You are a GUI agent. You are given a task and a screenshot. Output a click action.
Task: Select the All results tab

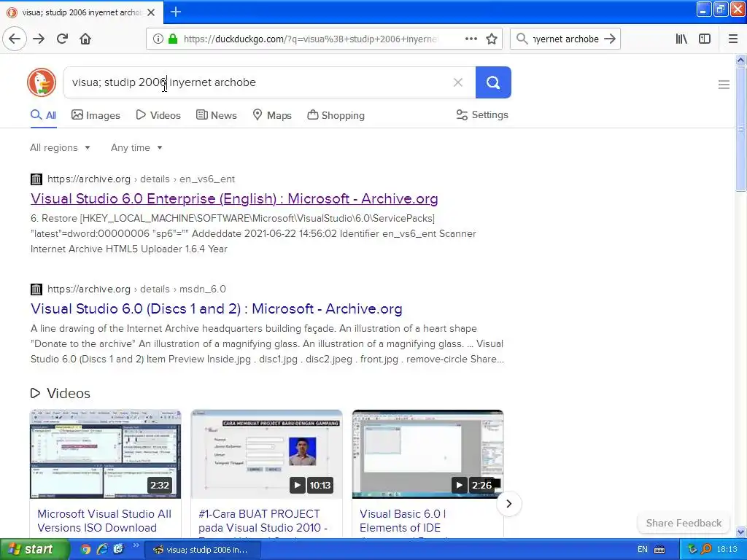point(43,115)
